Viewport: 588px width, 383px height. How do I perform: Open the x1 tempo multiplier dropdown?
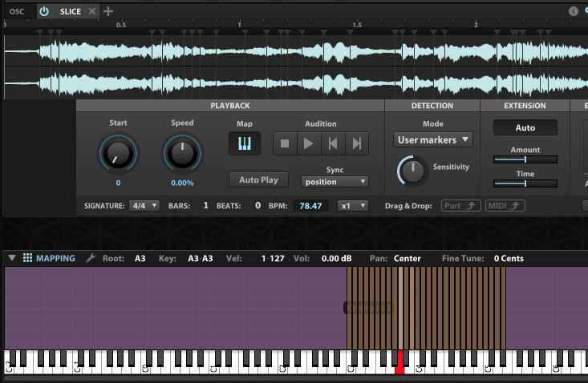click(352, 206)
